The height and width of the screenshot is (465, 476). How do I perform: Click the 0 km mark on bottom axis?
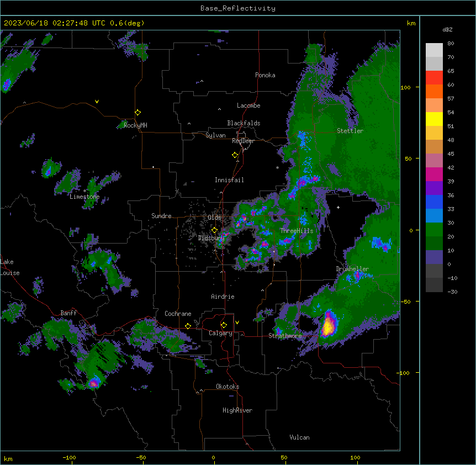tap(213, 457)
